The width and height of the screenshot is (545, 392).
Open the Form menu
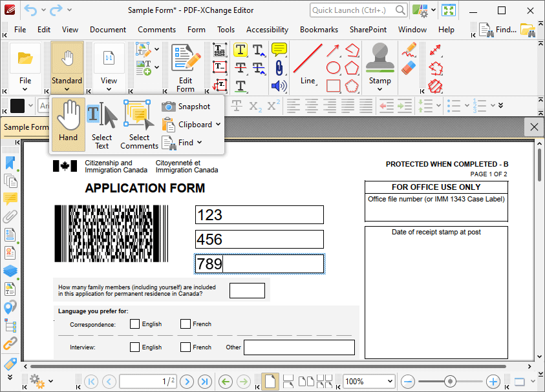coord(197,30)
